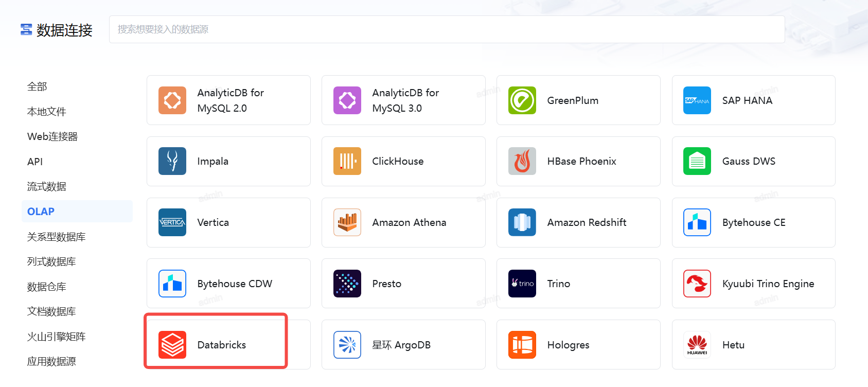Click the ClickHouse label
Viewport: 868px width, 387px height.
click(398, 161)
